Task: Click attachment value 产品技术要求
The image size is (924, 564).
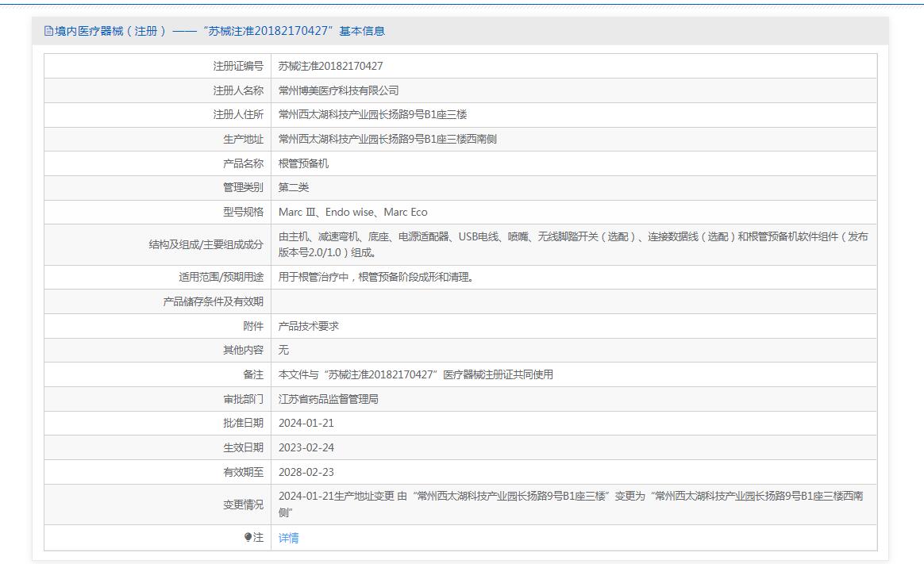Action: [x=309, y=326]
